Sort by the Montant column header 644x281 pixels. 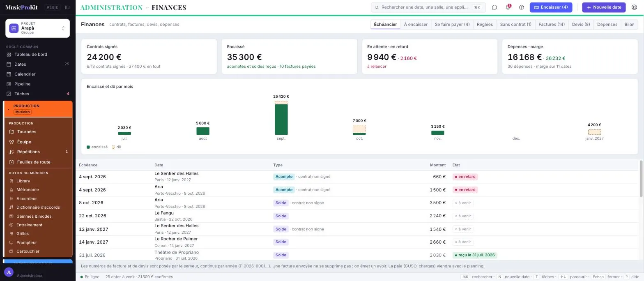(x=438, y=165)
